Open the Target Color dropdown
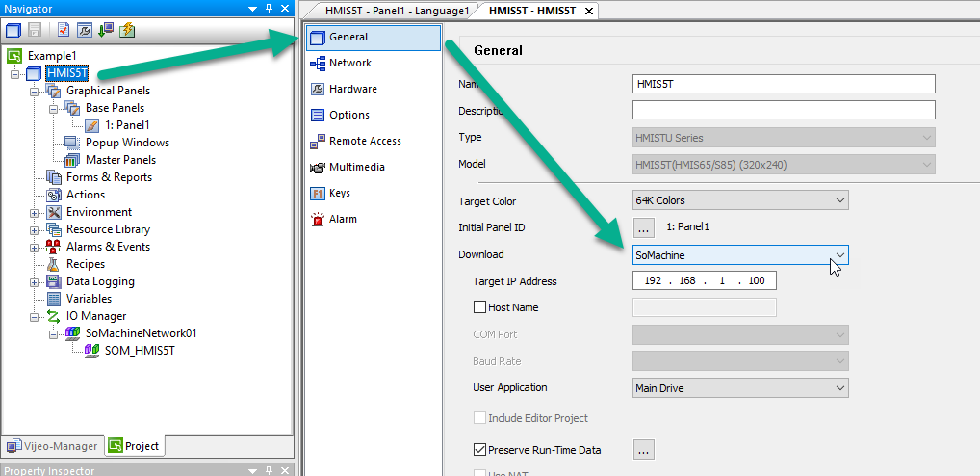The image size is (980, 476). coord(740,200)
